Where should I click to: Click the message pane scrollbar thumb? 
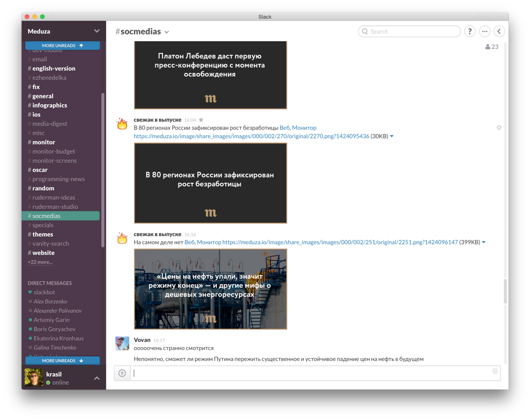click(x=505, y=291)
